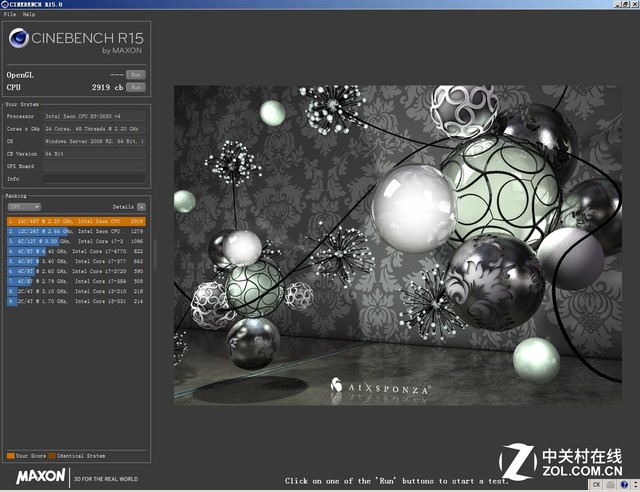Select ranking row 7 scoring 505

coord(76,281)
